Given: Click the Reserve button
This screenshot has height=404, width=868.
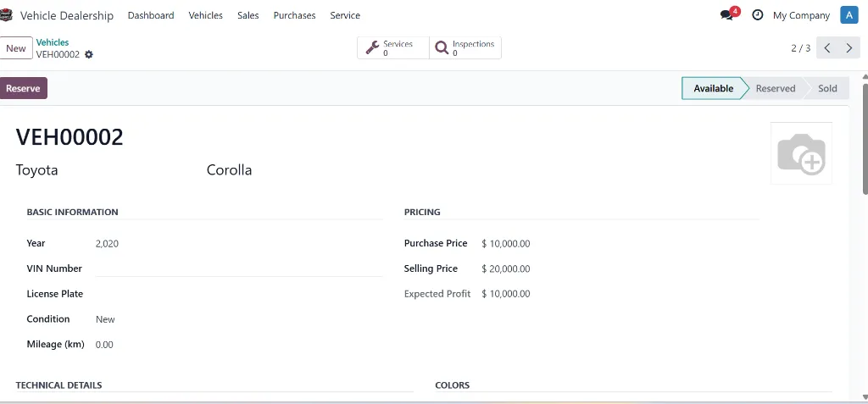Looking at the screenshot, I should pos(23,89).
